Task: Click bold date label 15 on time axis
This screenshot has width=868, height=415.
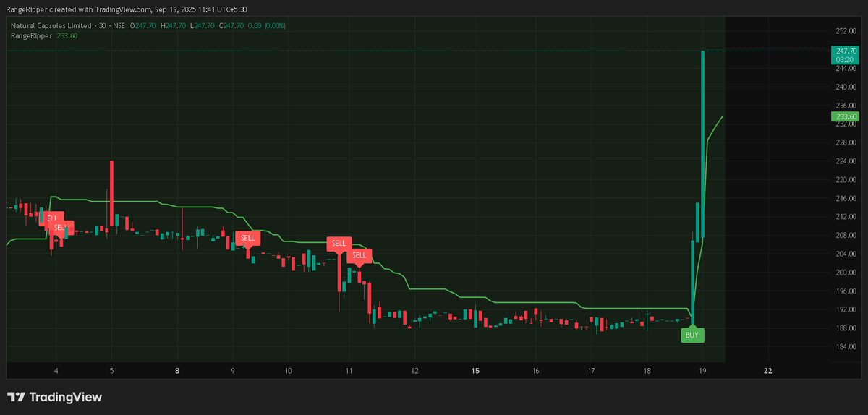Action: [475, 371]
